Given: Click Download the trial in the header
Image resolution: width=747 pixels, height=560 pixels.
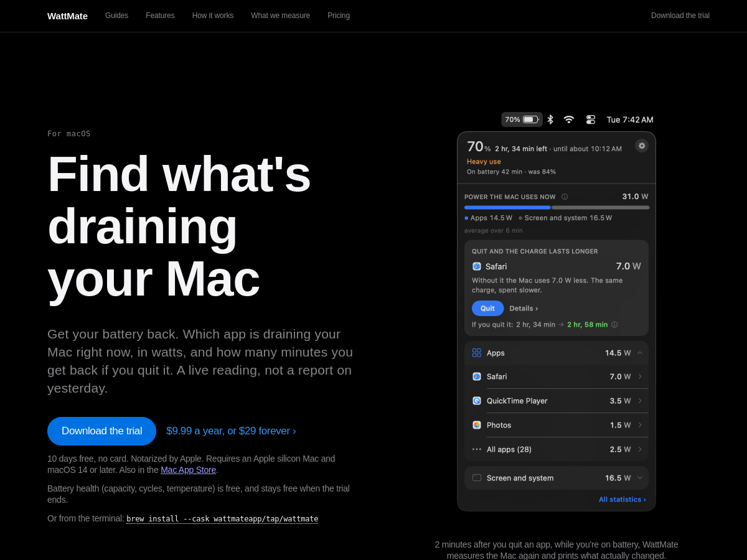Looking at the screenshot, I should tap(680, 16).
